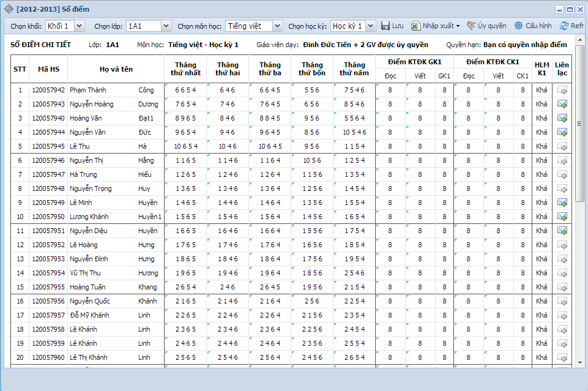Click the Mã HS column header
The width and height of the screenshot is (588, 391).
point(48,69)
